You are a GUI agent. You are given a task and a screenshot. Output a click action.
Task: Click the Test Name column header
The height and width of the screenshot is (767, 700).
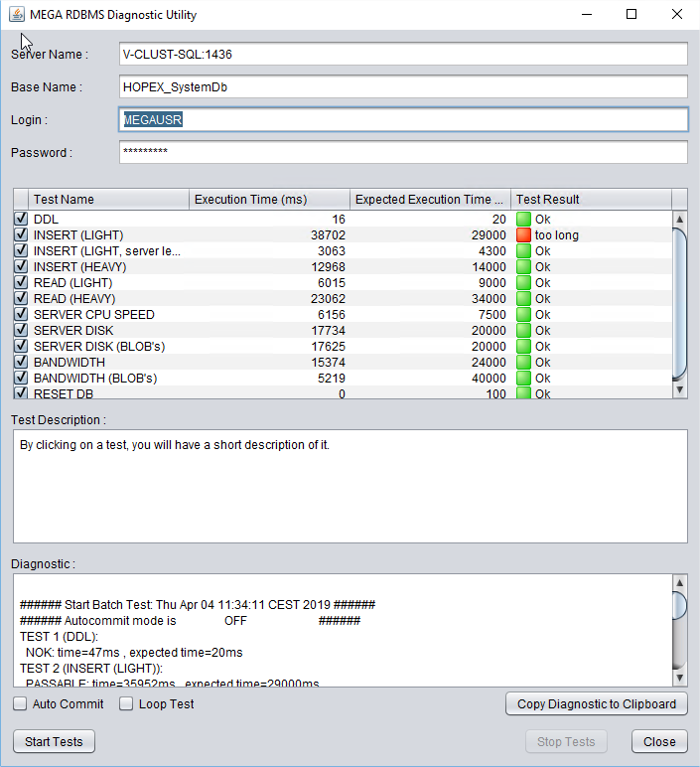[x=109, y=200]
